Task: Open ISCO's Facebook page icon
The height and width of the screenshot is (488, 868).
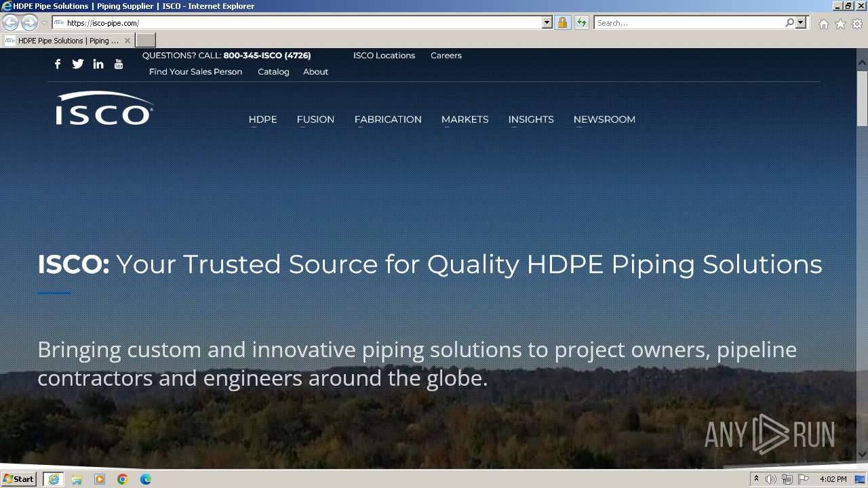Action: (x=58, y=64)
